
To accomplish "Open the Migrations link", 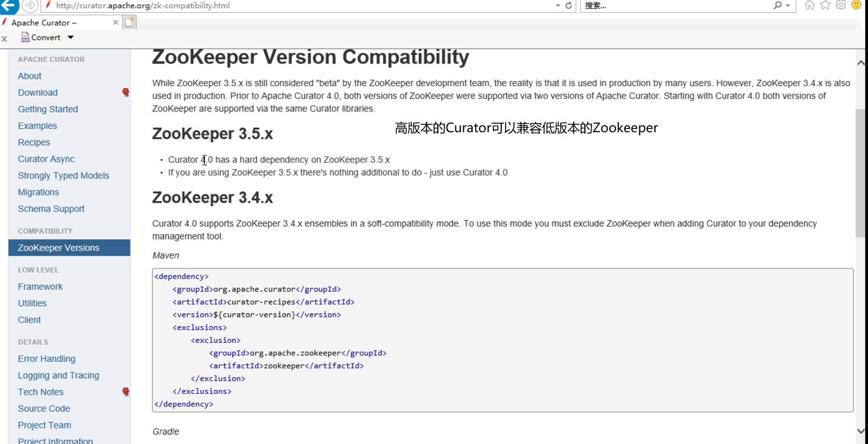I will click(x=39, y=192).
